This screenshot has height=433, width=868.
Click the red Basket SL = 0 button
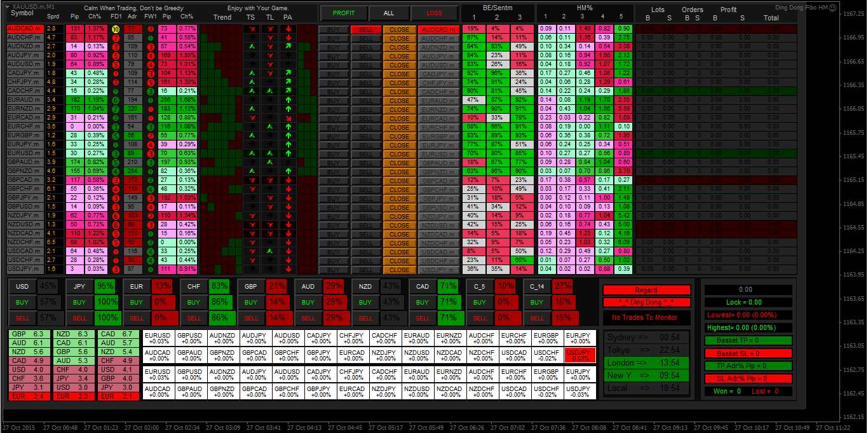(748, 354)
